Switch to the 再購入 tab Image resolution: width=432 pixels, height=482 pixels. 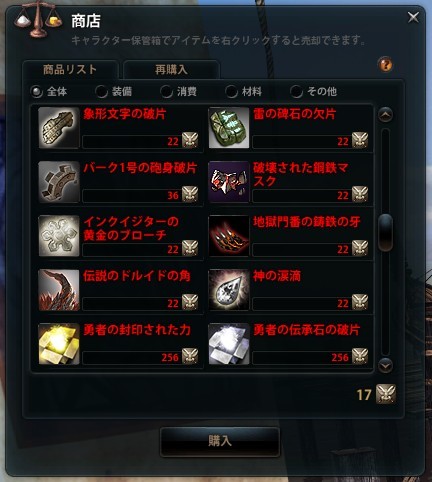(x=171, y=70)
